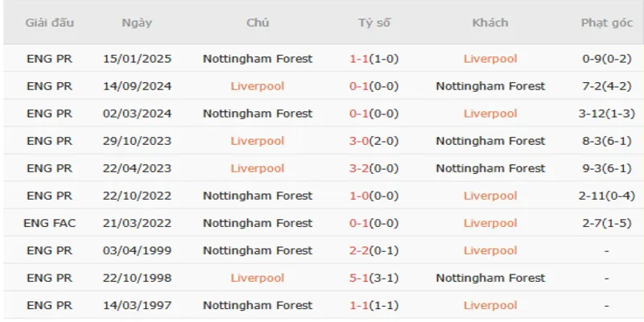This screenshot has width=644, height=322.
Task: Select the ENG FAC competition label
Action: click(x=50, y=223)
